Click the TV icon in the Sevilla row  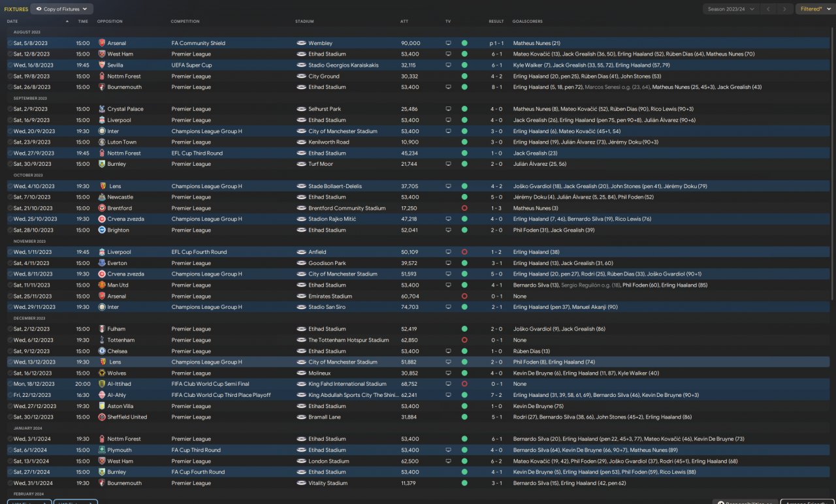pos(448,65)
